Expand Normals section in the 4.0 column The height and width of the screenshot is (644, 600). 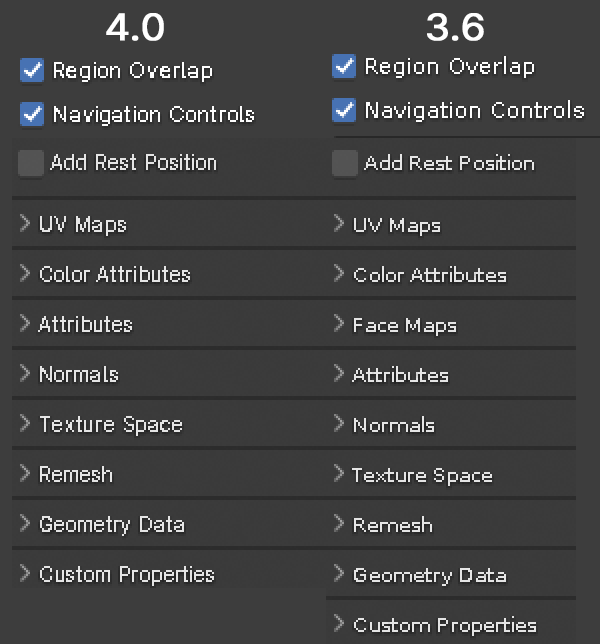78,374
